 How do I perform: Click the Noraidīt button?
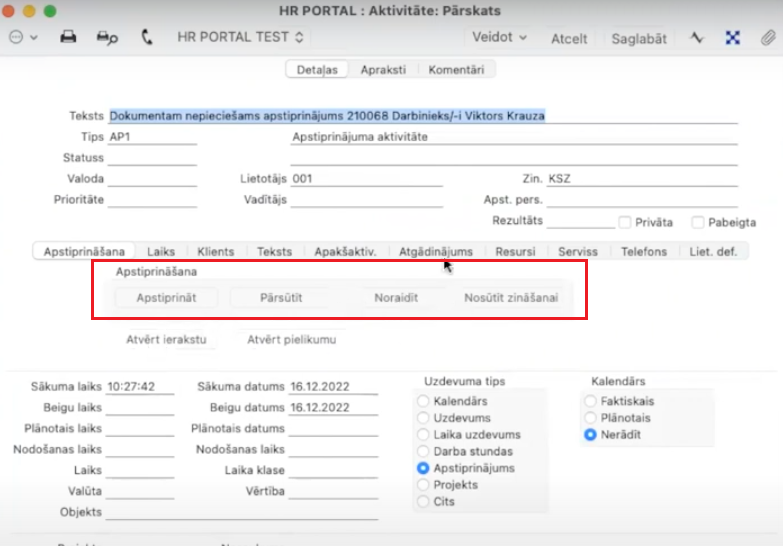(396, 298)
